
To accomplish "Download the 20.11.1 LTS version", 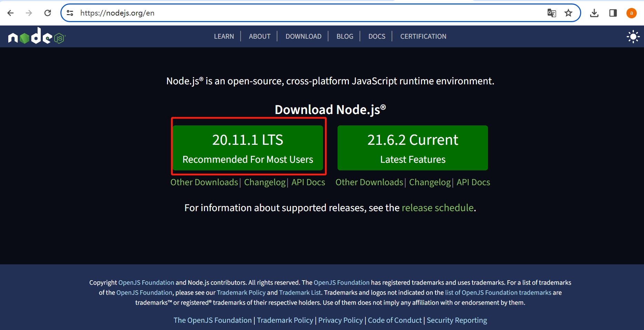I will (248, 148).
